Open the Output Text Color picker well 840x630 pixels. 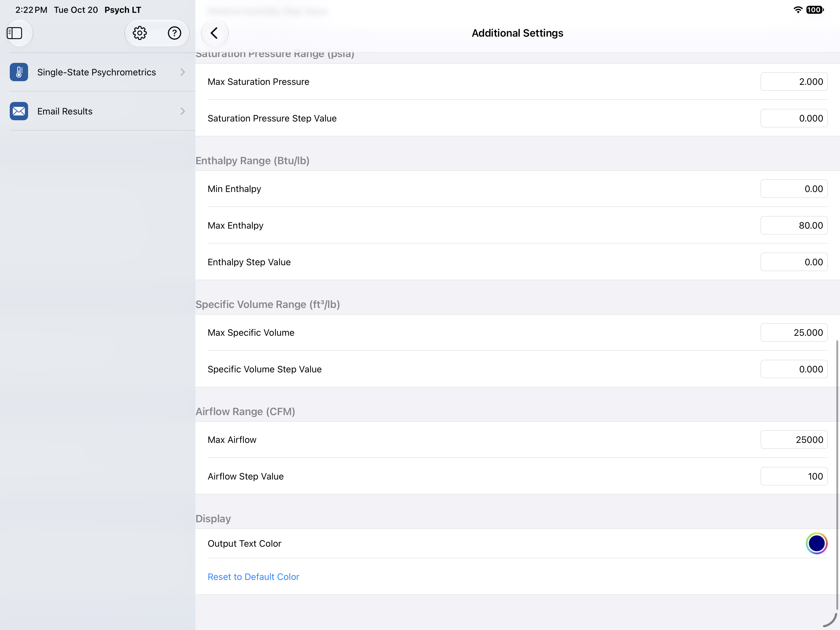click(816, 543)
